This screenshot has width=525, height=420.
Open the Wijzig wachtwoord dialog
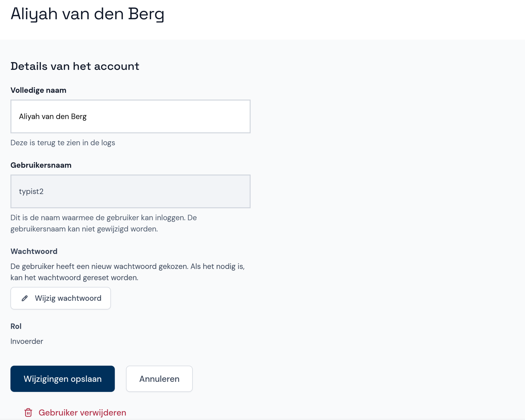point(60,298)
